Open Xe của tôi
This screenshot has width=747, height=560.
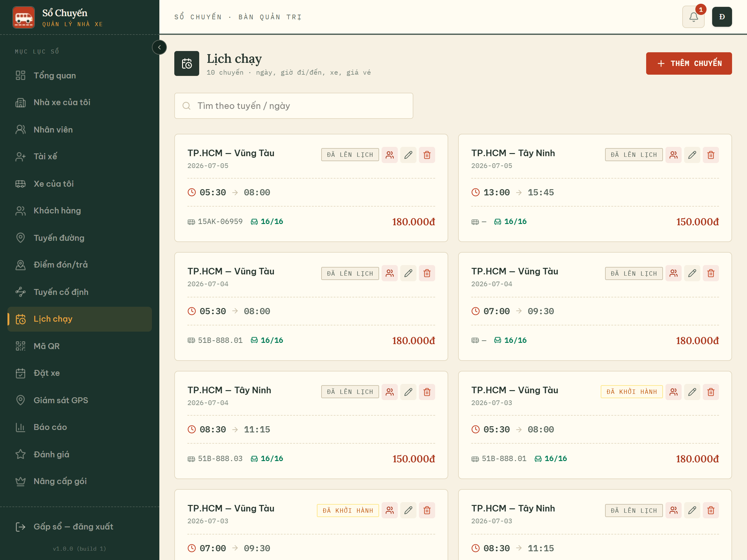point(80,184)
